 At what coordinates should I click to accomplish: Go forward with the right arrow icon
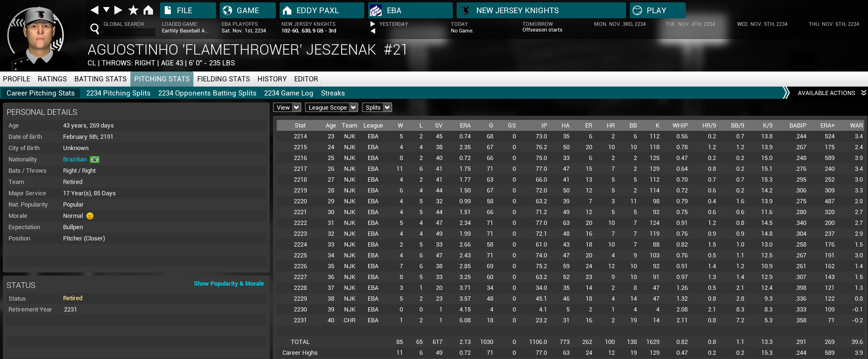click(x=118, y=10)
